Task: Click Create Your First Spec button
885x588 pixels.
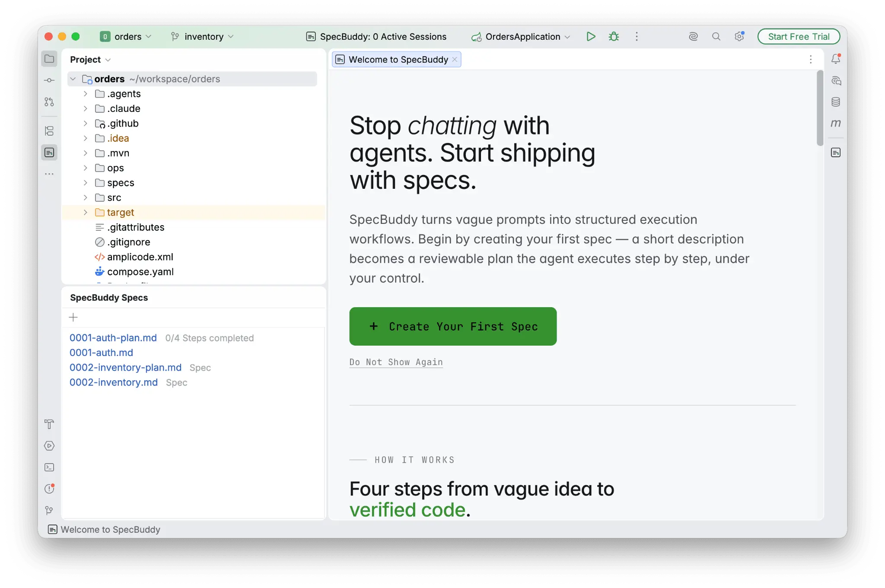Action: point(453,326)
